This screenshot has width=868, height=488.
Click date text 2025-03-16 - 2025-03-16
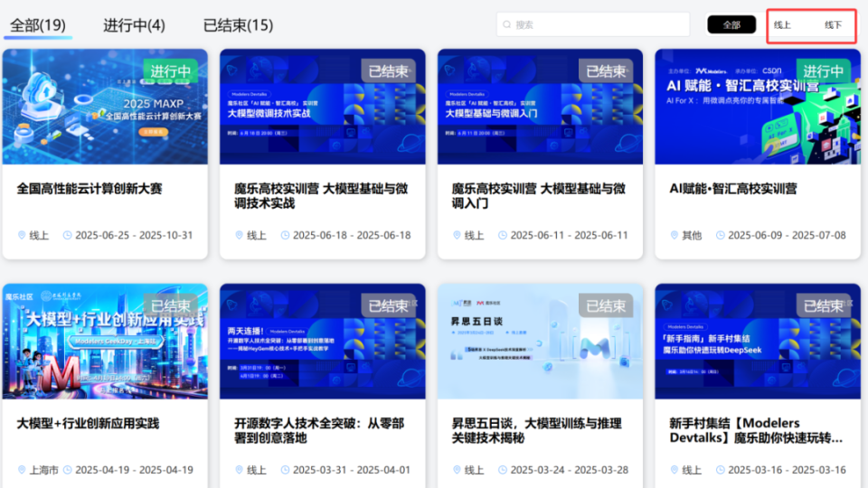(x=787, y=470)
